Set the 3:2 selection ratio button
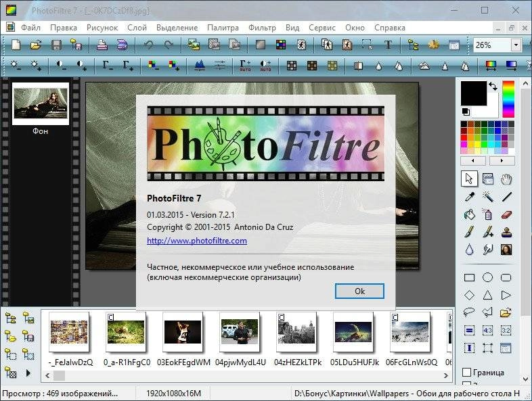 506,330
